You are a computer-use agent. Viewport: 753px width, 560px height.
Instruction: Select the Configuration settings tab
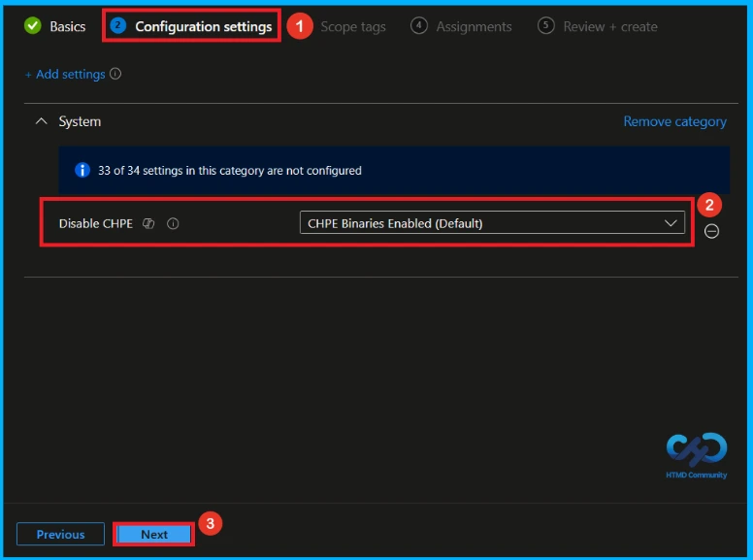(191, 26)
